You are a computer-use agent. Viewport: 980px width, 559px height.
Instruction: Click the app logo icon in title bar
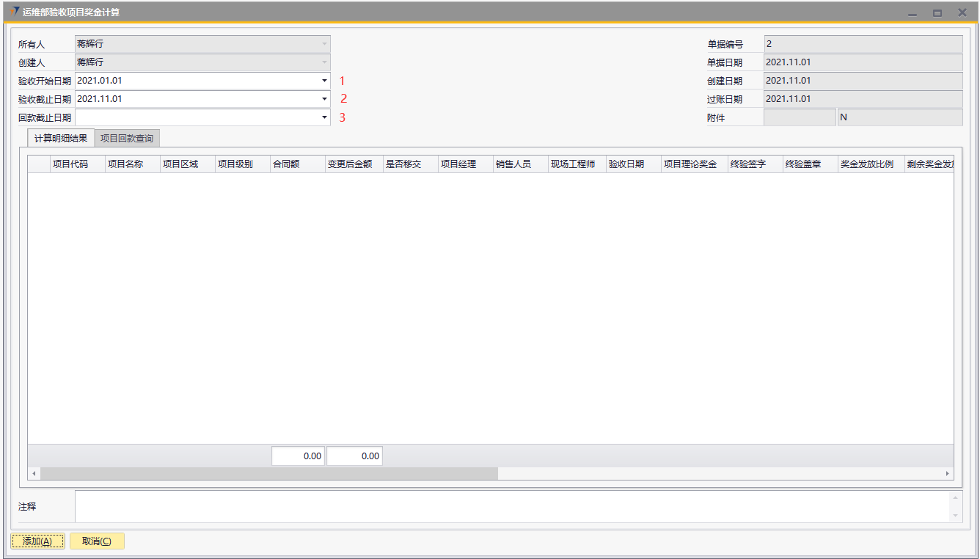pos(15,12)
